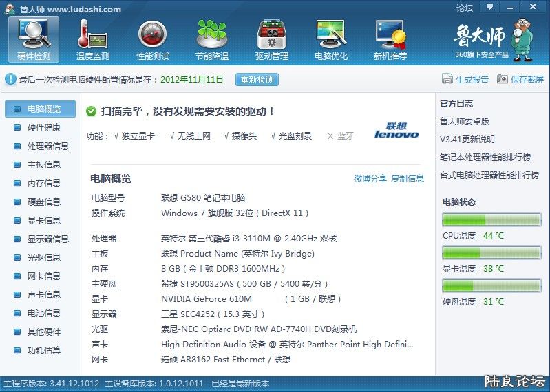Image resolution: width=550 pixels, height=392 pixels.
Task: Open the 硬件检测 hardware detection icon
Action: point(34,39)
